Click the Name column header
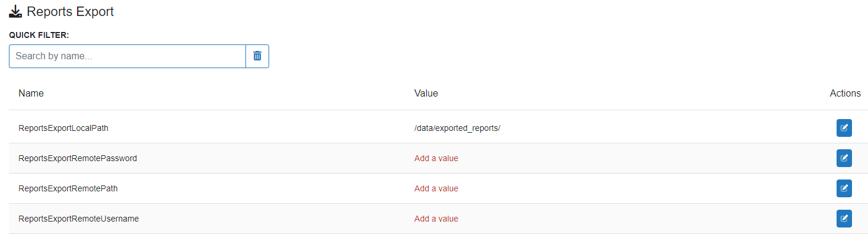 click(x=31, y=94)
